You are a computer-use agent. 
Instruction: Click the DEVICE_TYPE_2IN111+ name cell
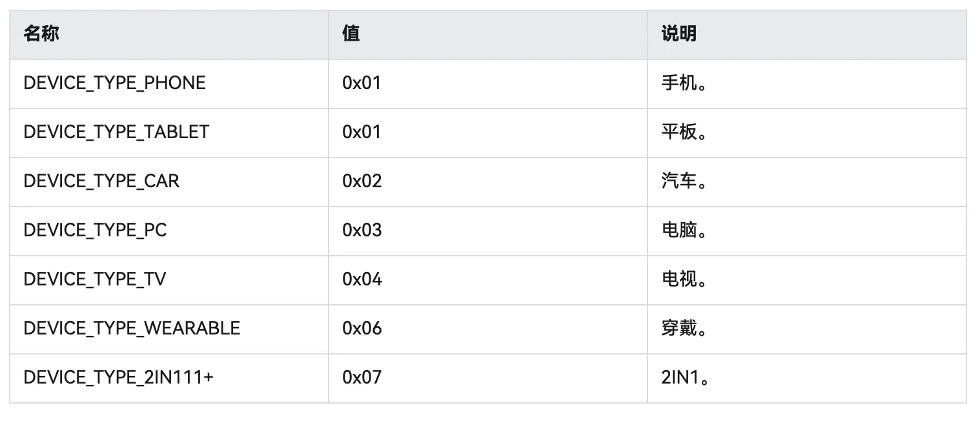118,378
